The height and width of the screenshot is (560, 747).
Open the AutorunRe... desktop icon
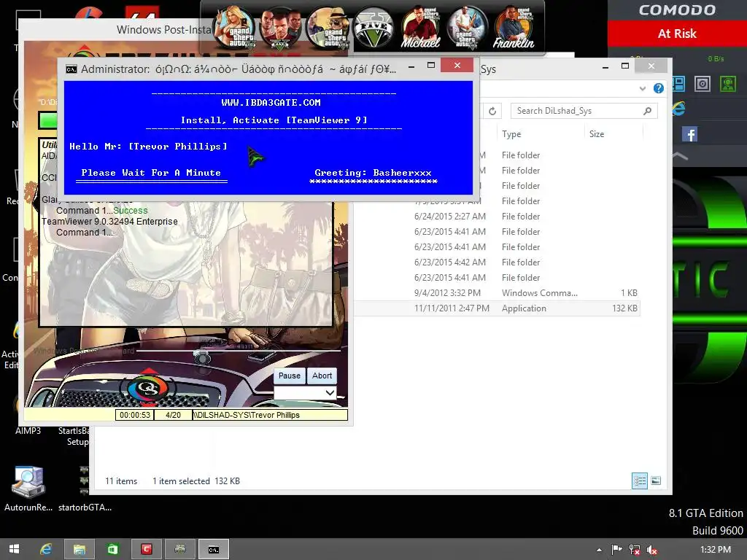tap(28, 489)
